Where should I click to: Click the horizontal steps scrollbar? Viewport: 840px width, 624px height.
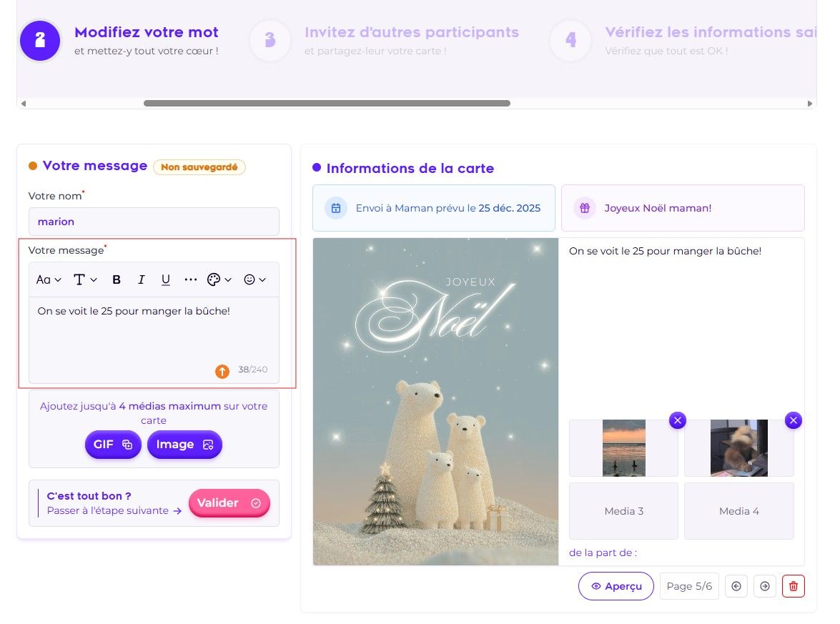327,104
